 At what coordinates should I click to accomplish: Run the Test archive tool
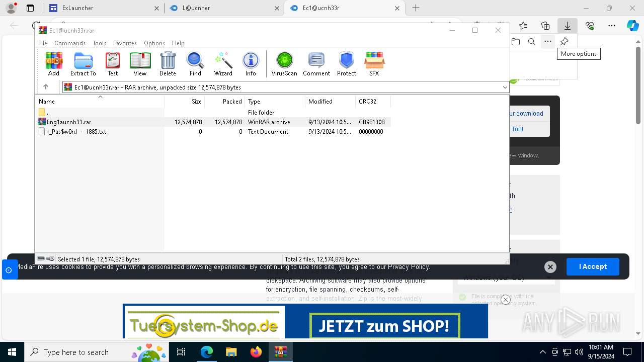pos(113,64)
